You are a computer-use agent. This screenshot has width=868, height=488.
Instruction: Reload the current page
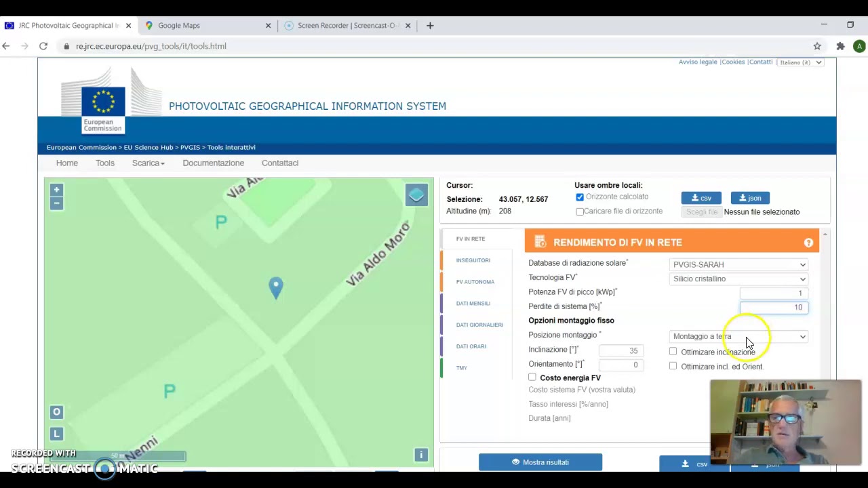43,46
